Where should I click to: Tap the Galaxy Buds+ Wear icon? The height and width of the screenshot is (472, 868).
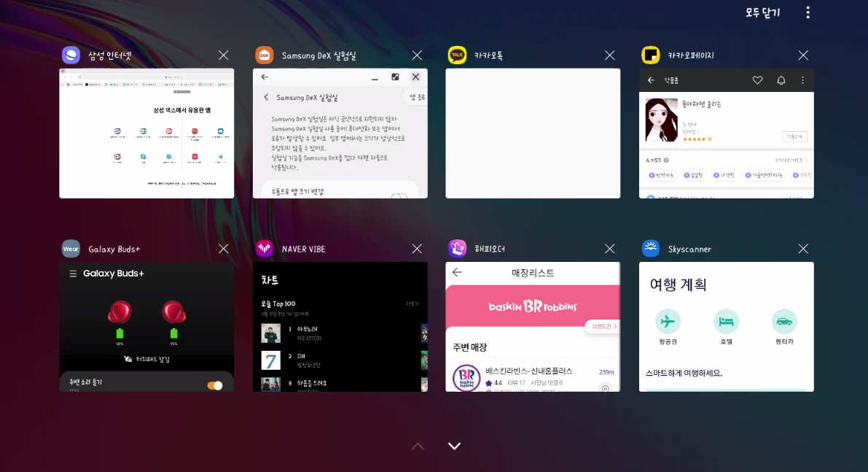[x=71, y=249]
